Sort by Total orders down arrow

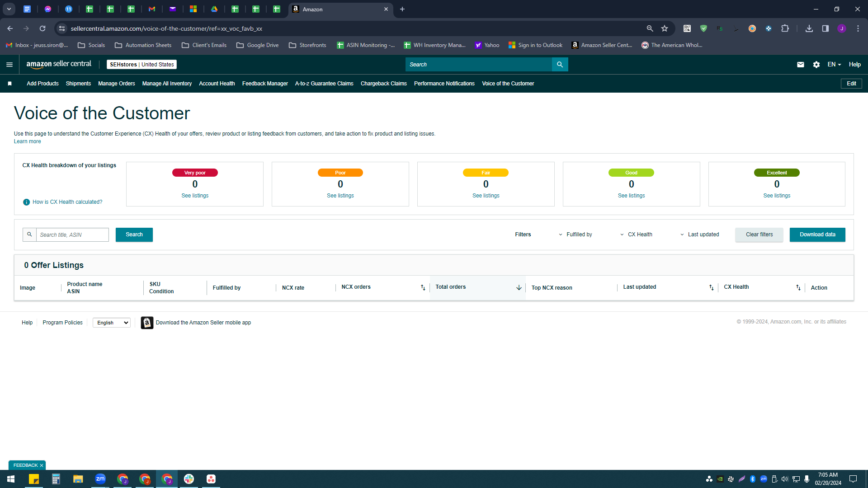click(x=519, y=287)
